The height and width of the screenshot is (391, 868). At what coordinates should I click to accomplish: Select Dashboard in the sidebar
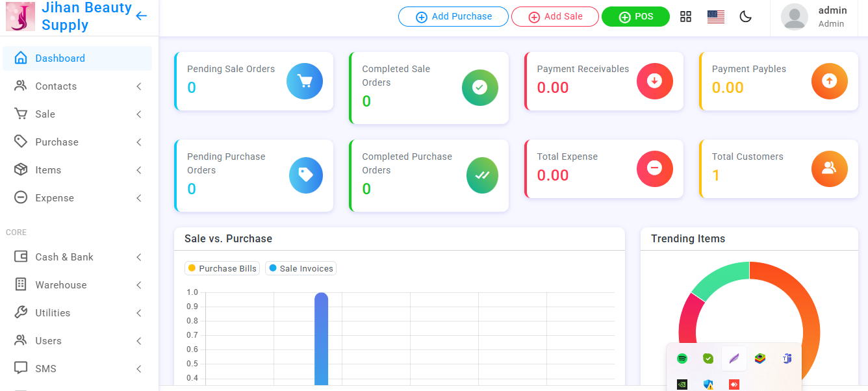[x=60, y=58]
